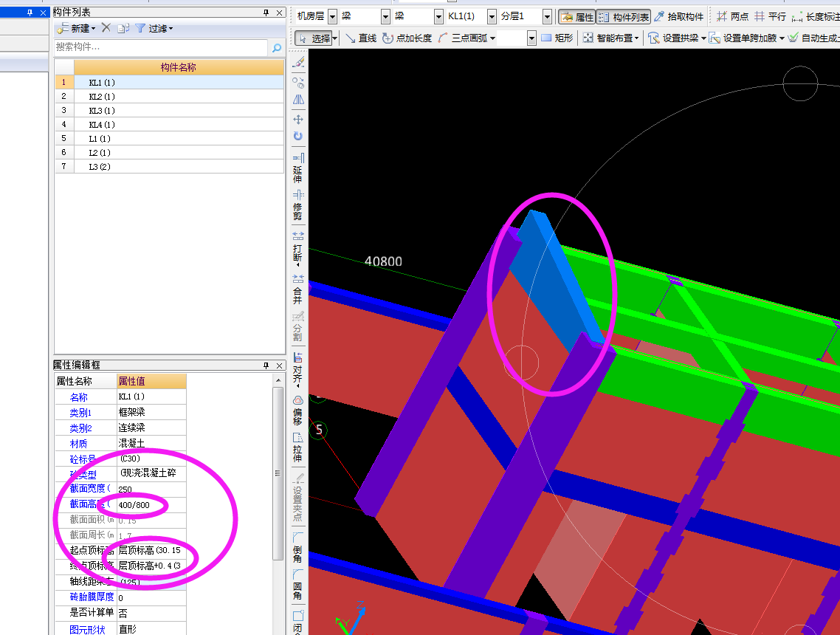Select the 直线 line drawing tool
840x635 pixels.
pos(360,38)
